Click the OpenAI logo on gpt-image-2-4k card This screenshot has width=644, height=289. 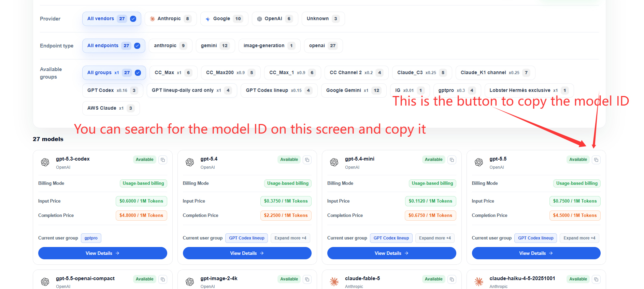190,282
